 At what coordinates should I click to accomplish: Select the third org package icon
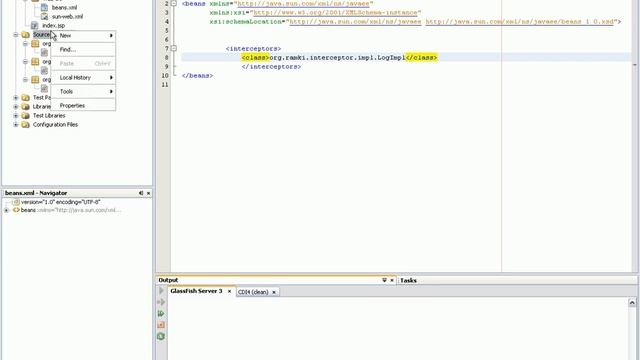(35, 80)
